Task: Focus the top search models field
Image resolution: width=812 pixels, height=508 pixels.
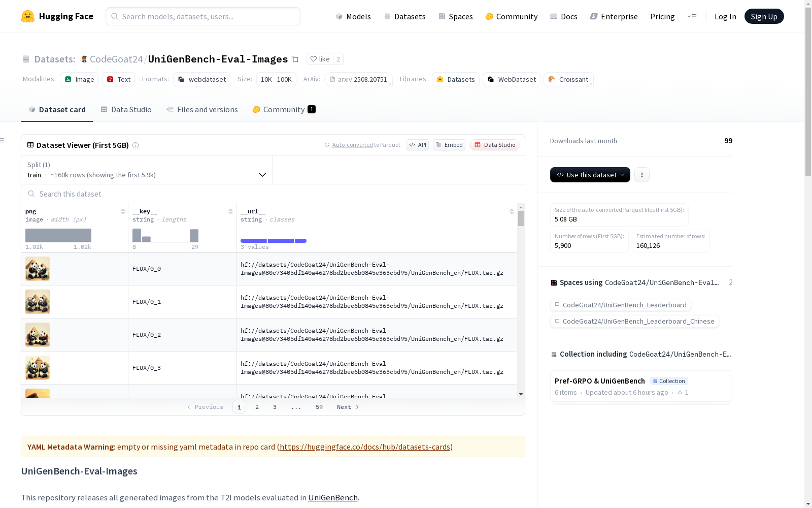Action: (x=203, y=16)
